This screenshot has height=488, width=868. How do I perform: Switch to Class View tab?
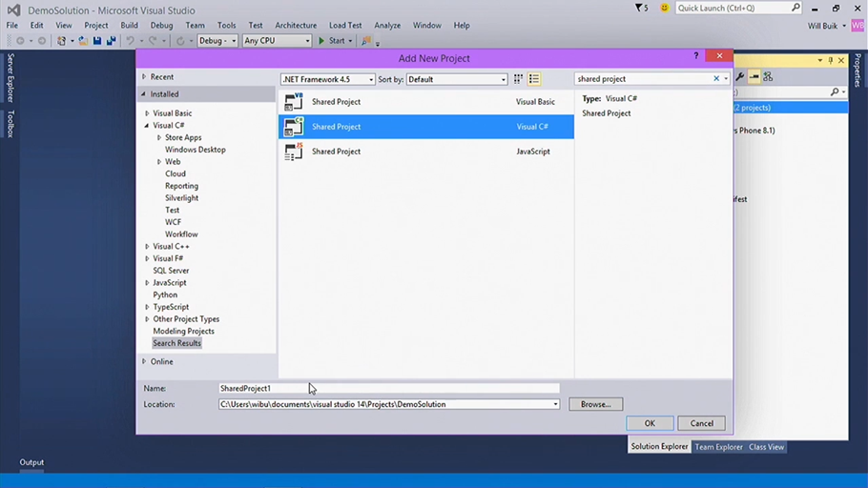[766, 447]
